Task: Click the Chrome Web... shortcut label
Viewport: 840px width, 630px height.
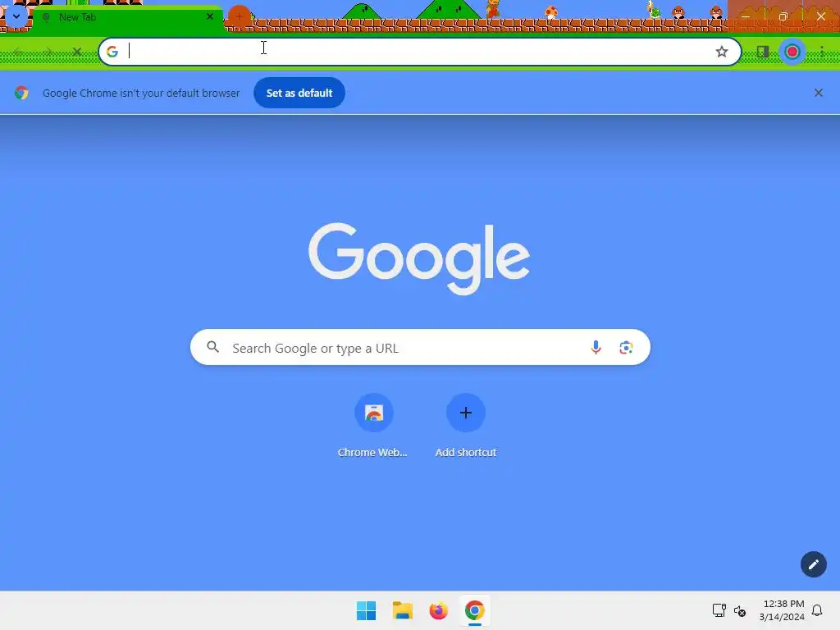Action: coord(372,452)
